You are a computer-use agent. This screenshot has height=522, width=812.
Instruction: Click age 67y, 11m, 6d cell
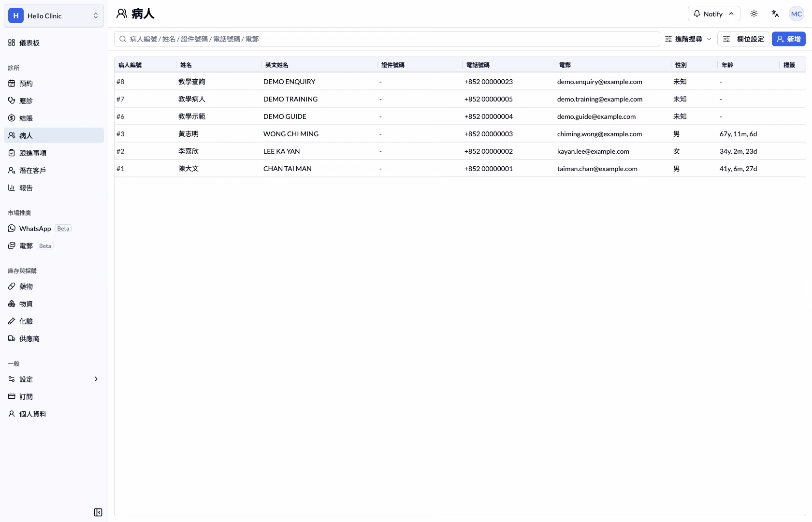point(739,134)
